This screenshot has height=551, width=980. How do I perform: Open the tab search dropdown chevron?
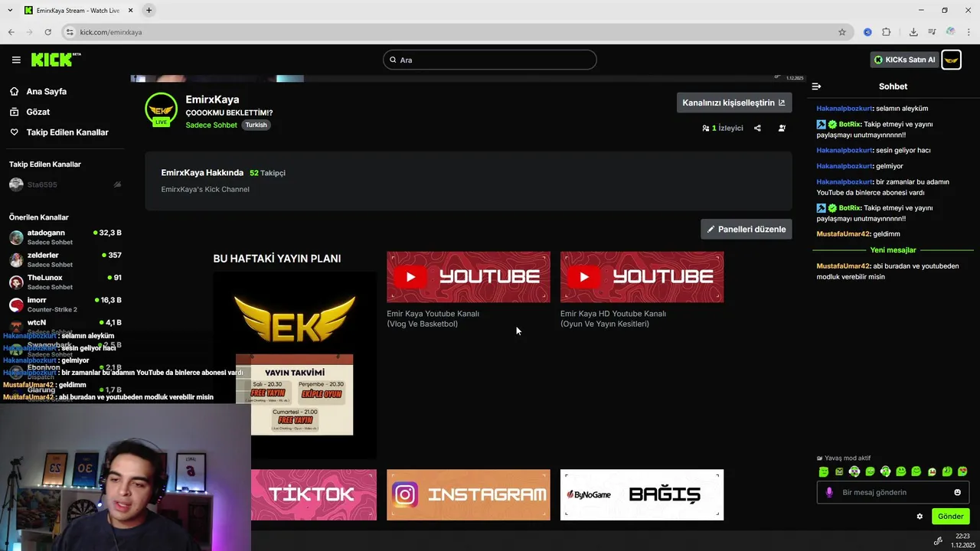9,10
